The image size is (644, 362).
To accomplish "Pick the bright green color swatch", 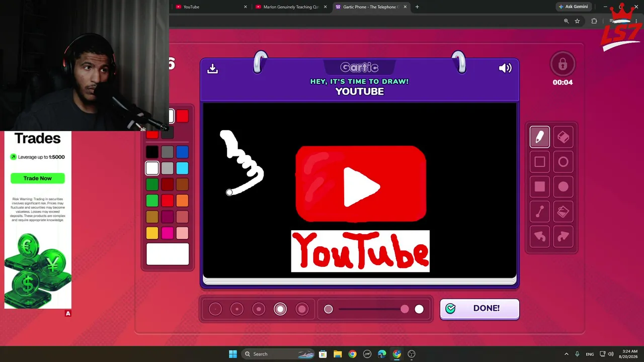I will [x=152, y=201].
